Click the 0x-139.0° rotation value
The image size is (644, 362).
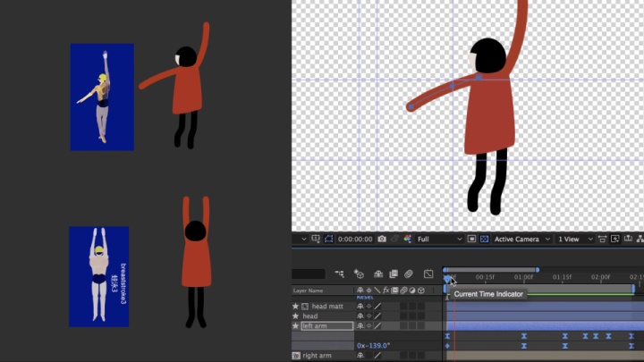(376, 345)
